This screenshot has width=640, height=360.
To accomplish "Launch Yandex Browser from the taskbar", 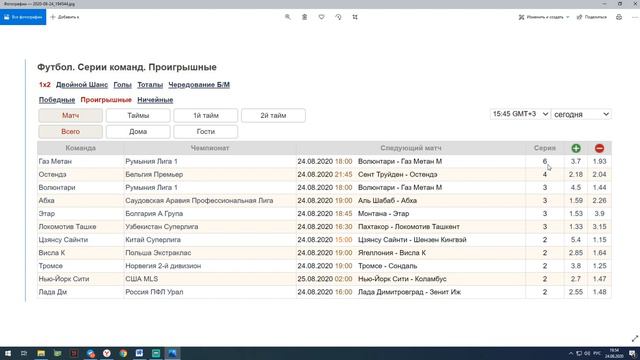I will tap(107, 353).
